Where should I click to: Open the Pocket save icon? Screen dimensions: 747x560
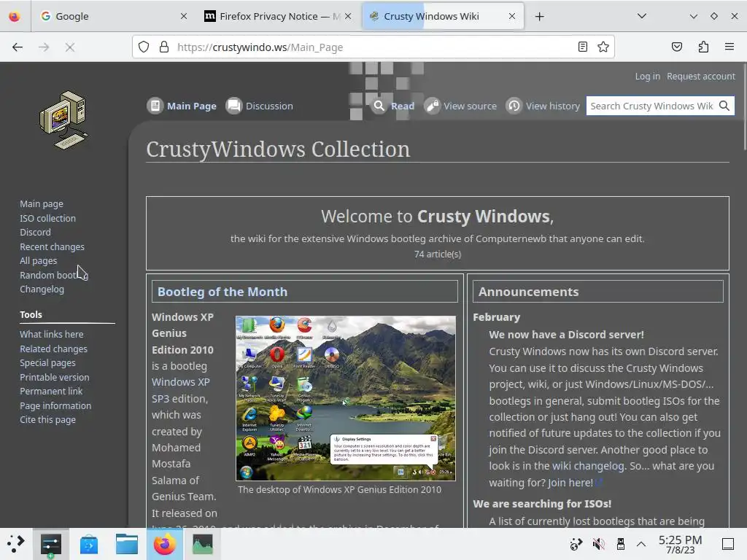click(677, 47)
